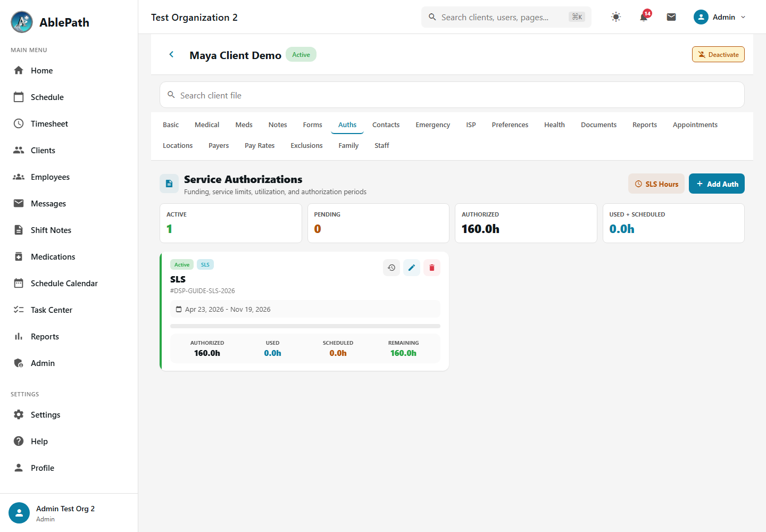This screenshot has width=766, height=532.
Task: Edit the SLS authorization with pencil icon
Action: [x=412, y=268]
